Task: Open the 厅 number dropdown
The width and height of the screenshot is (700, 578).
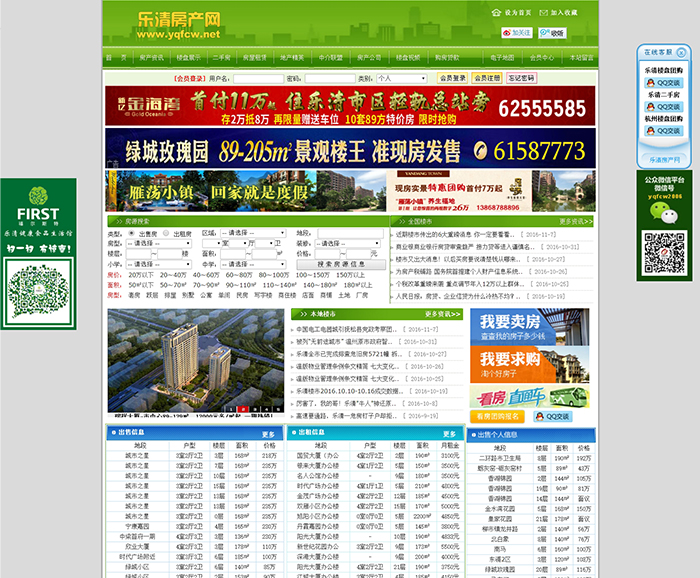Action: pyautogui.click(x=238, y=243)
